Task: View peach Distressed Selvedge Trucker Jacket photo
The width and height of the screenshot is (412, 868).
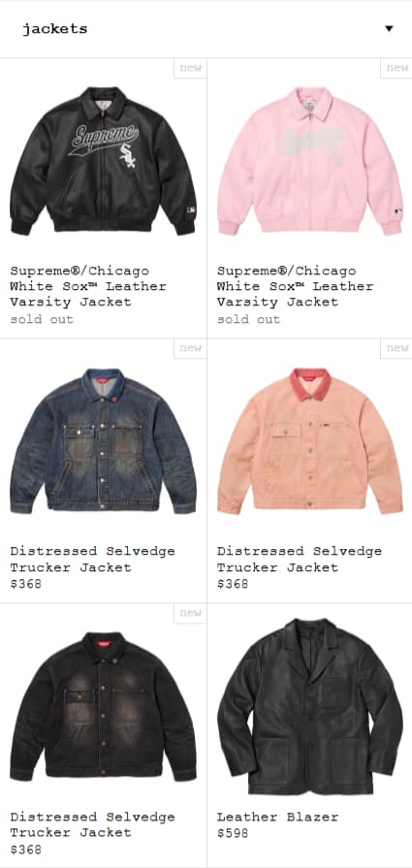Action: click(309, 440)
